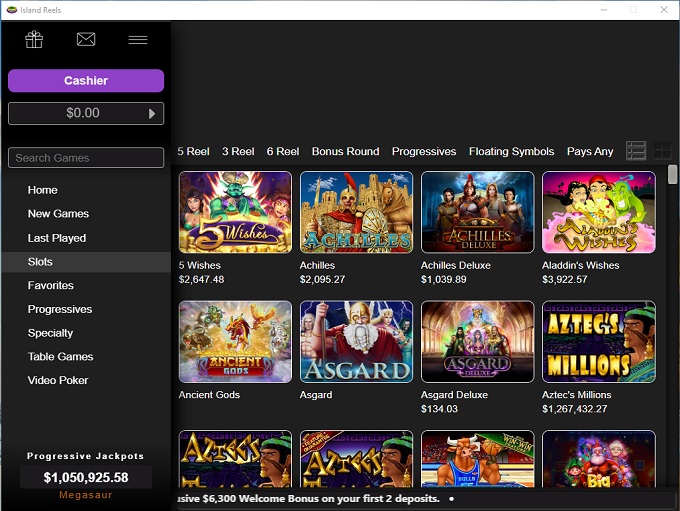
Task: Switch to grid view layout icon
Action: pos(663,151)
